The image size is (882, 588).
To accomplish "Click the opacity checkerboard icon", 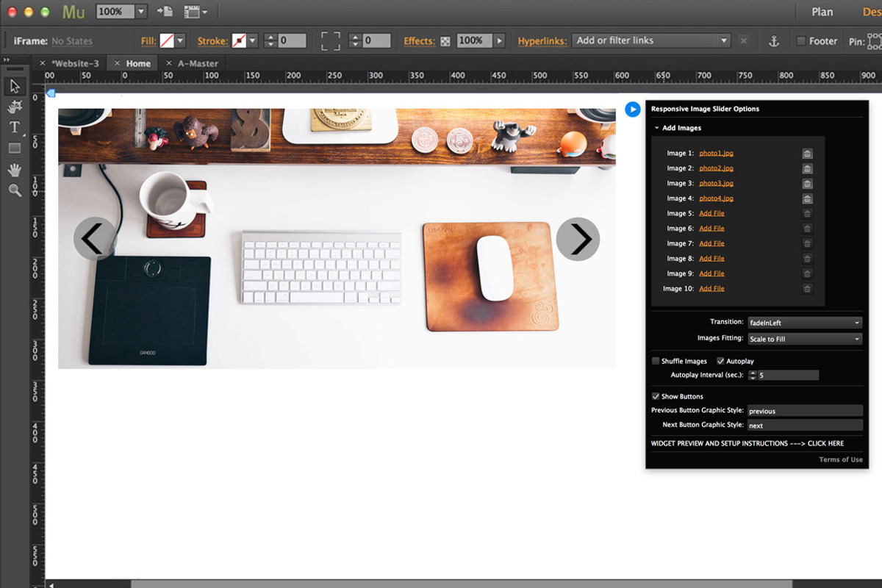I will (x=445, y=42).
